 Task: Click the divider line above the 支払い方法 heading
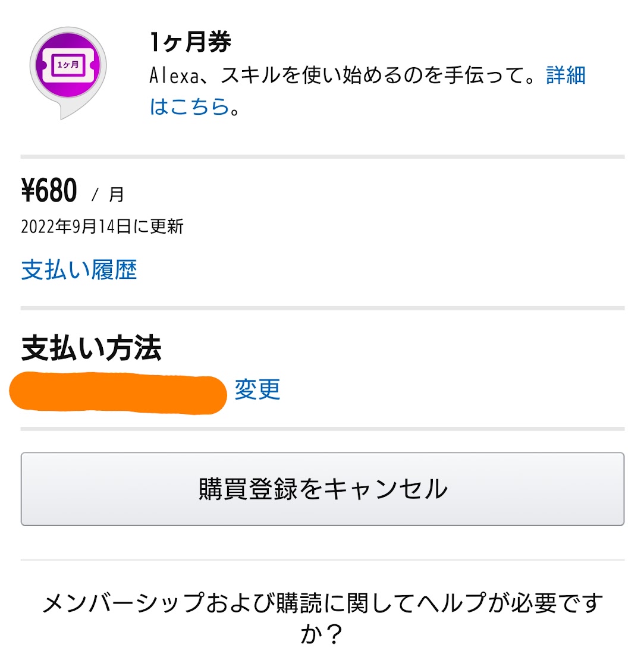tap(322, 308)
